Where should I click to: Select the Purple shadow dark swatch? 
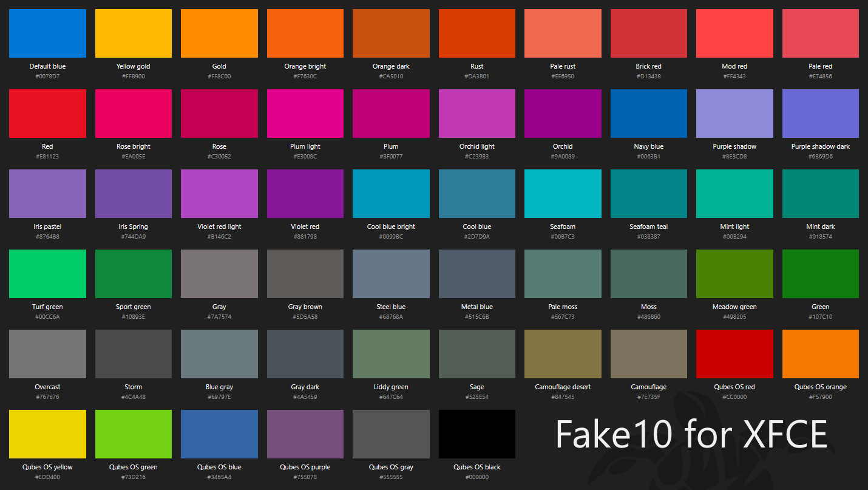coord(821,114)
